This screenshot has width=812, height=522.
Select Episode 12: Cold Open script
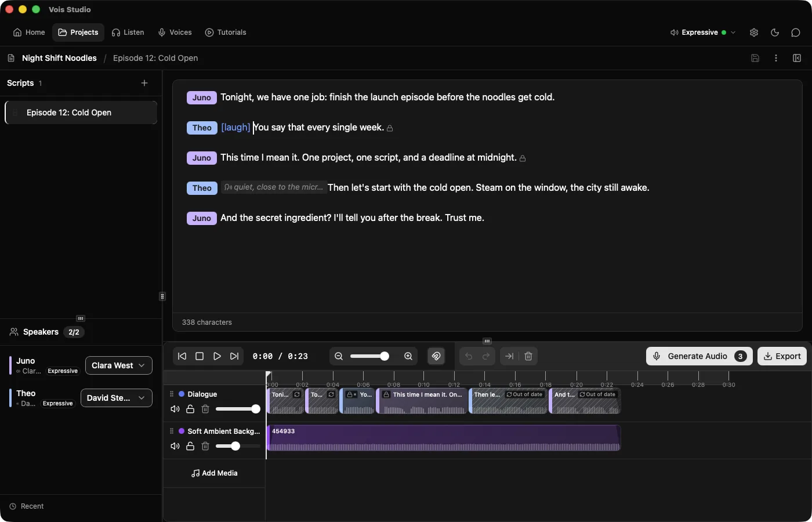pos(81,113)
